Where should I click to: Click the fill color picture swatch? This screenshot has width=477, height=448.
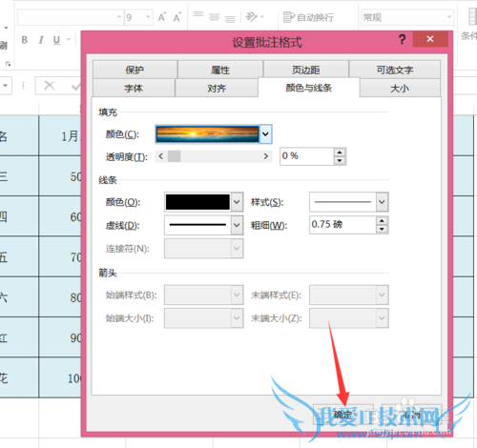pos(207,134)
